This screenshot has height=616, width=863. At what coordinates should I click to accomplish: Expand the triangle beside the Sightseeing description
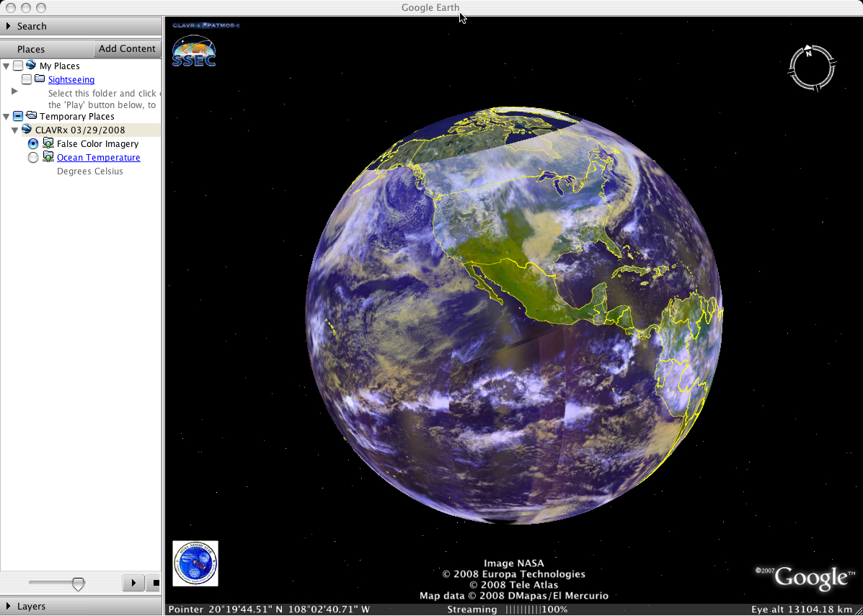[15, 91]
